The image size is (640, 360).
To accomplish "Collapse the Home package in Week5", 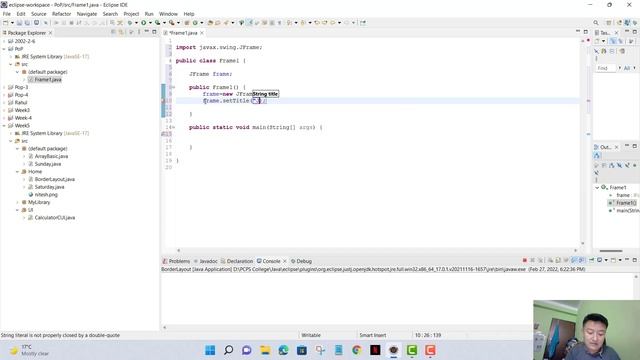I will (x=18, y=172).
